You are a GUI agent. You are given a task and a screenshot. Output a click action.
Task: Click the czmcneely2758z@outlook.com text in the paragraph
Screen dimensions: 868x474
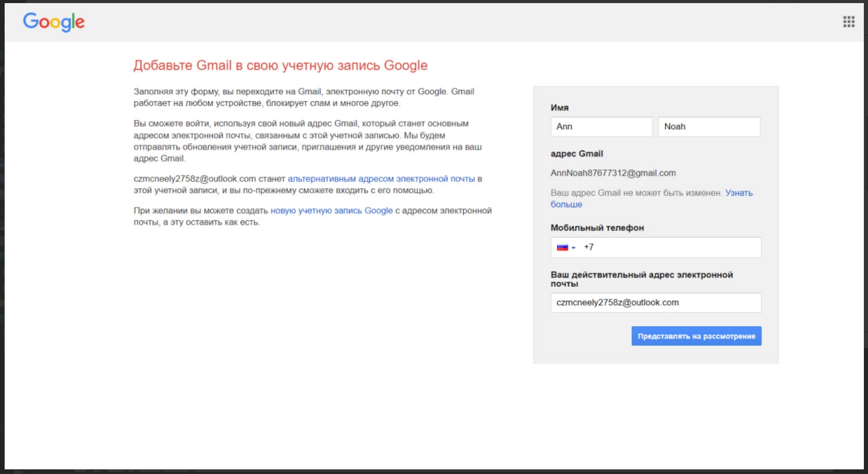pos(195,179)
